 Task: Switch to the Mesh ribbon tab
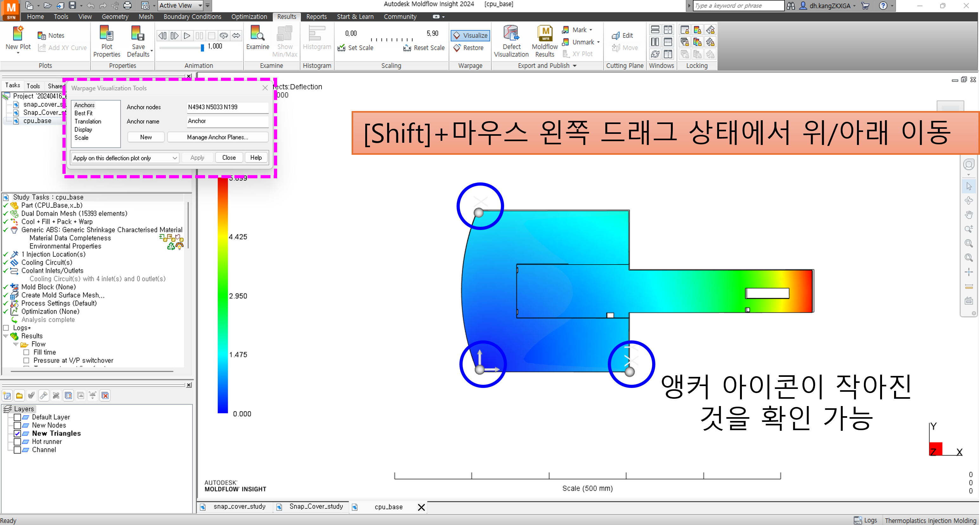point(146,17)
